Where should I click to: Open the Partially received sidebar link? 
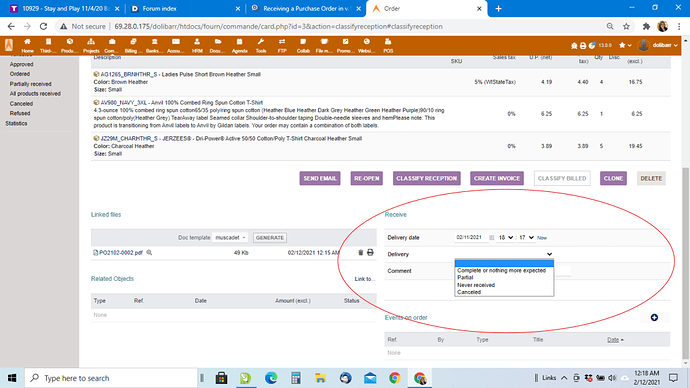coord(30,84)
